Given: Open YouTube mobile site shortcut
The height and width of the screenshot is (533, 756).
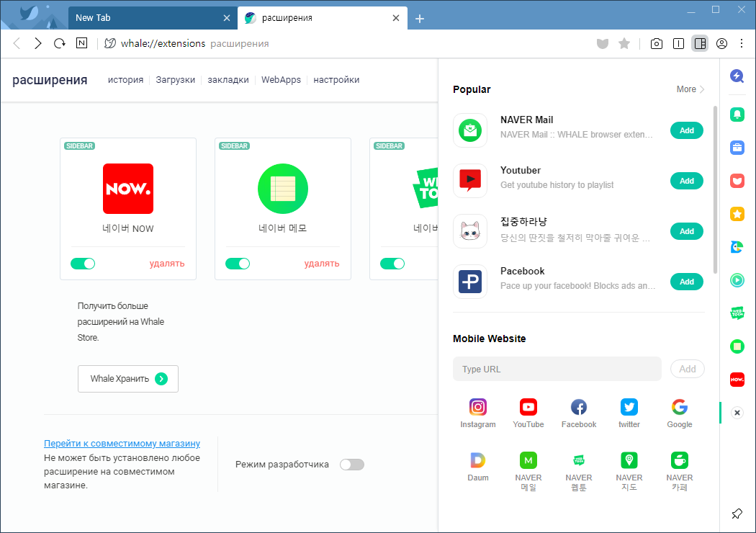Looking at the screenshot, I should point(528,413).
